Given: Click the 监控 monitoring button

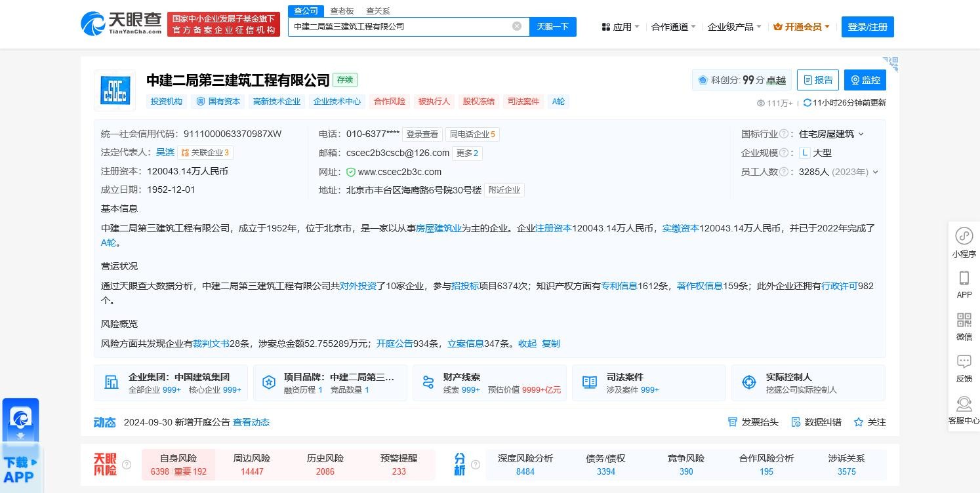Looking at the screenshot, I should [865, 80].
